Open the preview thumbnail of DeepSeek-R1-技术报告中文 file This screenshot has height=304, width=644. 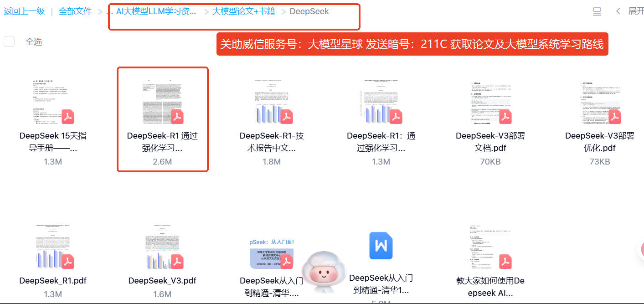coord(272,102)
